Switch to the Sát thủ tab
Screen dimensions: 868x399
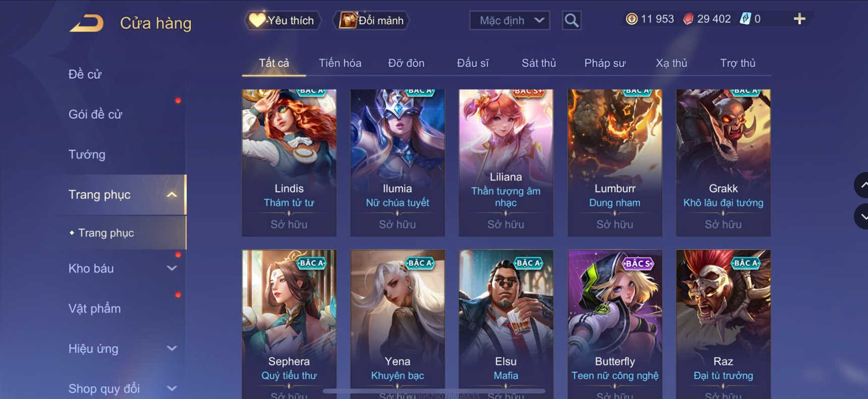[x=538, y=63]
